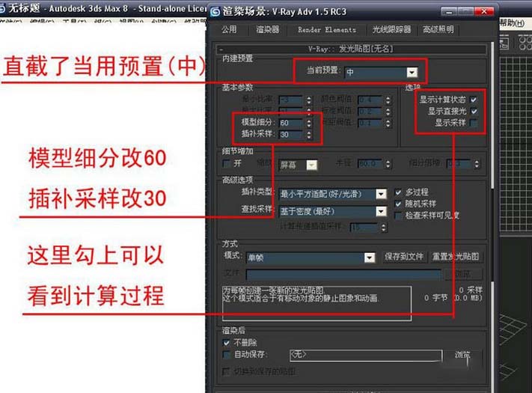Enable the 显示采样 checkbox
532x393 pixels.
tap(474, 123)
